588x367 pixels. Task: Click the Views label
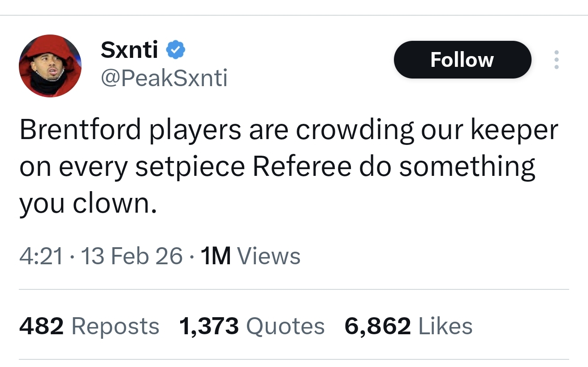268,257
